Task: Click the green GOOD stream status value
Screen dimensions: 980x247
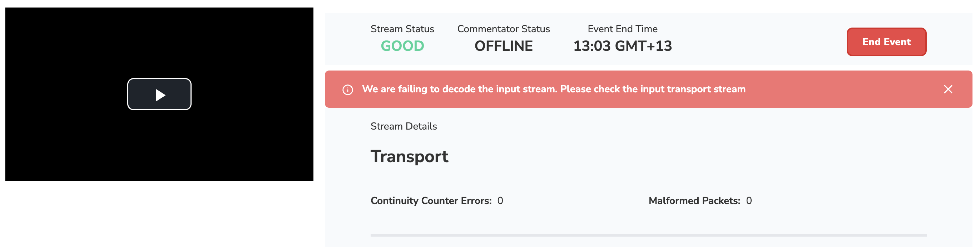Action: [x=402, y=46]
